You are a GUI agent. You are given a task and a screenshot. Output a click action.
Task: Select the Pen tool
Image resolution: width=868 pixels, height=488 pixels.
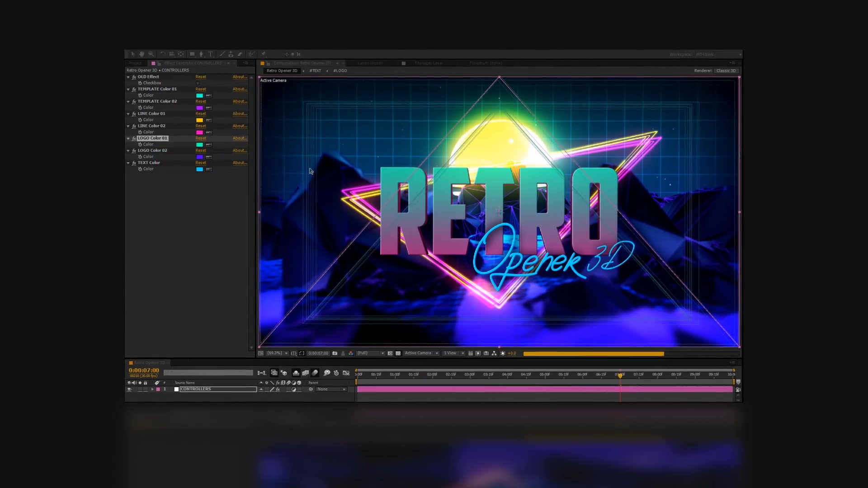coord(201,54)
